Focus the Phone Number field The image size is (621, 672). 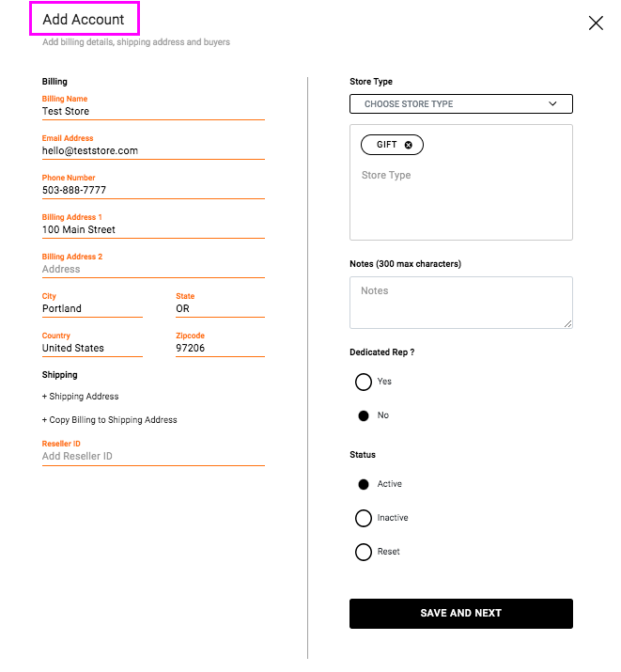(x=152, y=190)
